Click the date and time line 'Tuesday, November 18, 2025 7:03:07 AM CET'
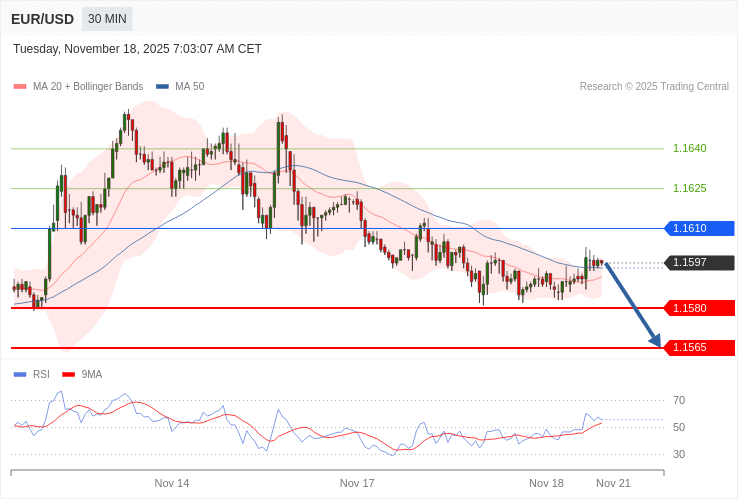 coord(137,49)
